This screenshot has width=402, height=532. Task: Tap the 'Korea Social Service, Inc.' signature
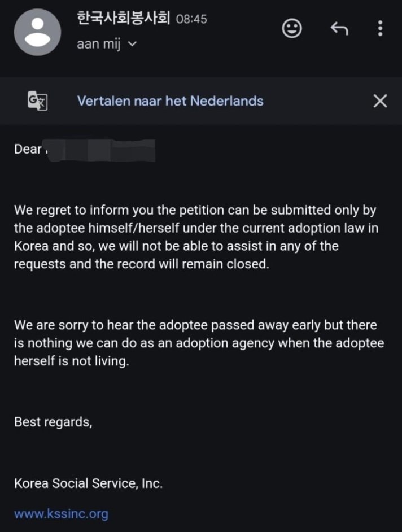pyautogui.click(x=88, y=483)
